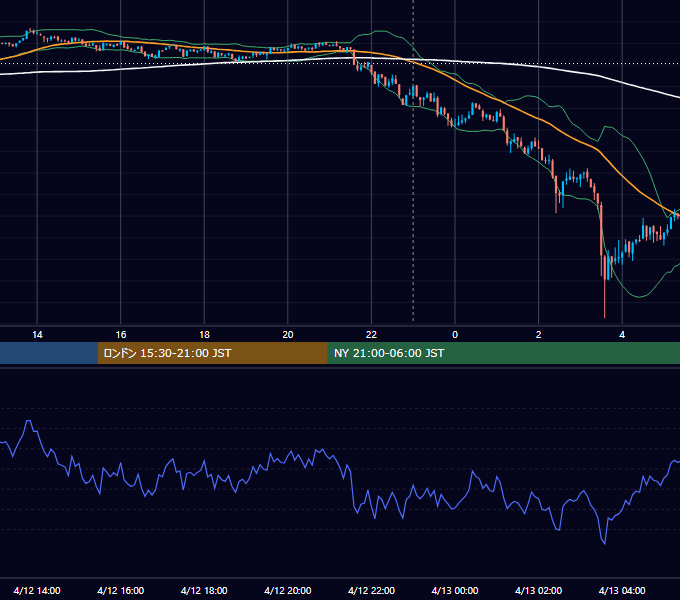The image size is (680, 600).
Task: Click the 4 hour label on price chart axis
Action: tap(622, 335)
